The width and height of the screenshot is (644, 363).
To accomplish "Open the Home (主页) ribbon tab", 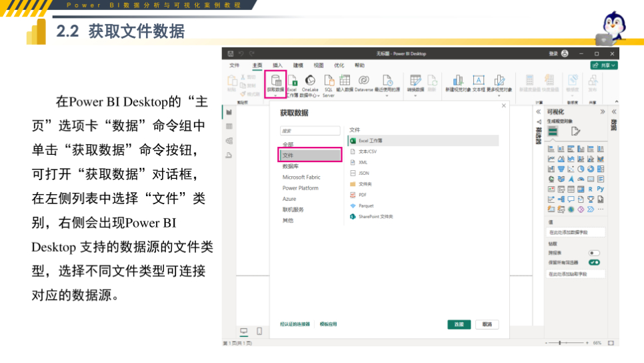I will pos(257,65).
